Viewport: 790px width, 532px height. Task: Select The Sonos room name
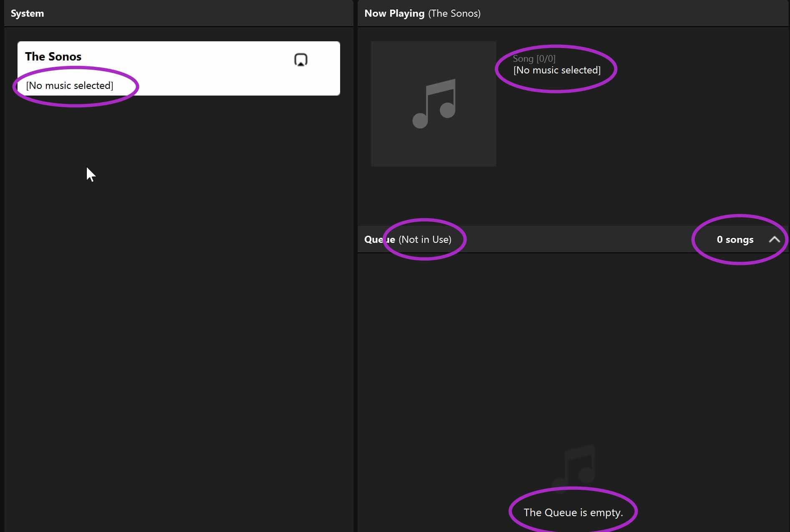(53, 56)
